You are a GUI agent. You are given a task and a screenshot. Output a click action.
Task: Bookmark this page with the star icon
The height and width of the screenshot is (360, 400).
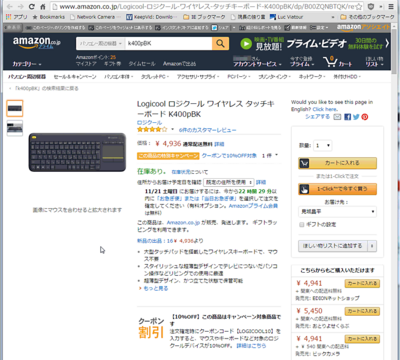[x=359, y=6]
